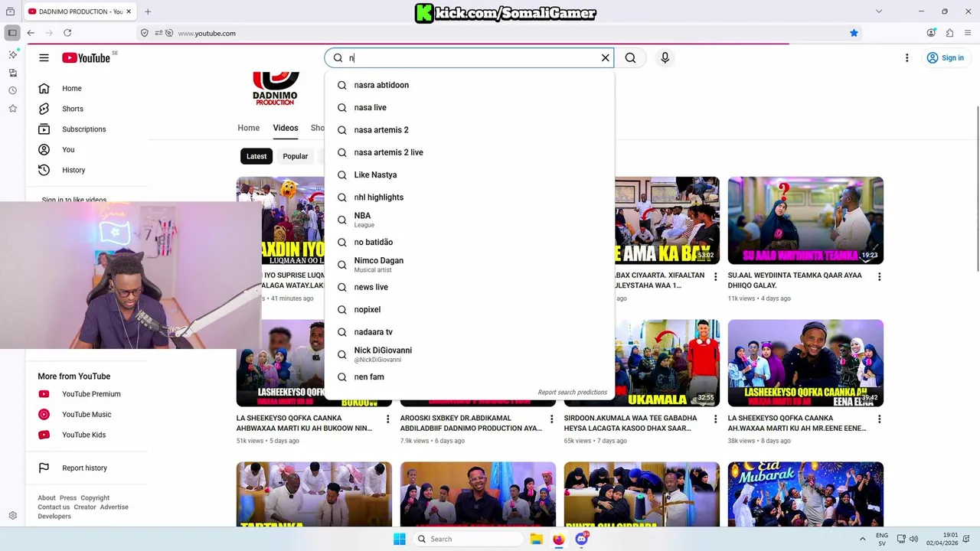Select suggestion 'news live'
The image size is (980, 551).
point(469,287)
